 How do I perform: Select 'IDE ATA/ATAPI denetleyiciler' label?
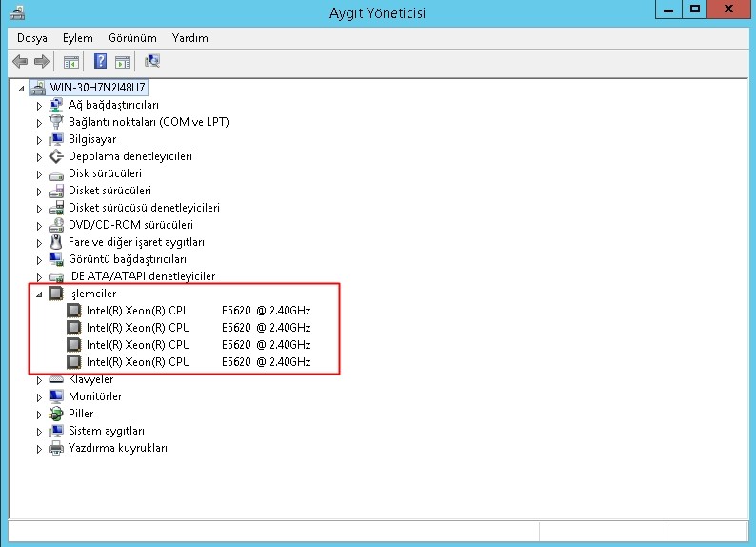[x=142, y=276]
